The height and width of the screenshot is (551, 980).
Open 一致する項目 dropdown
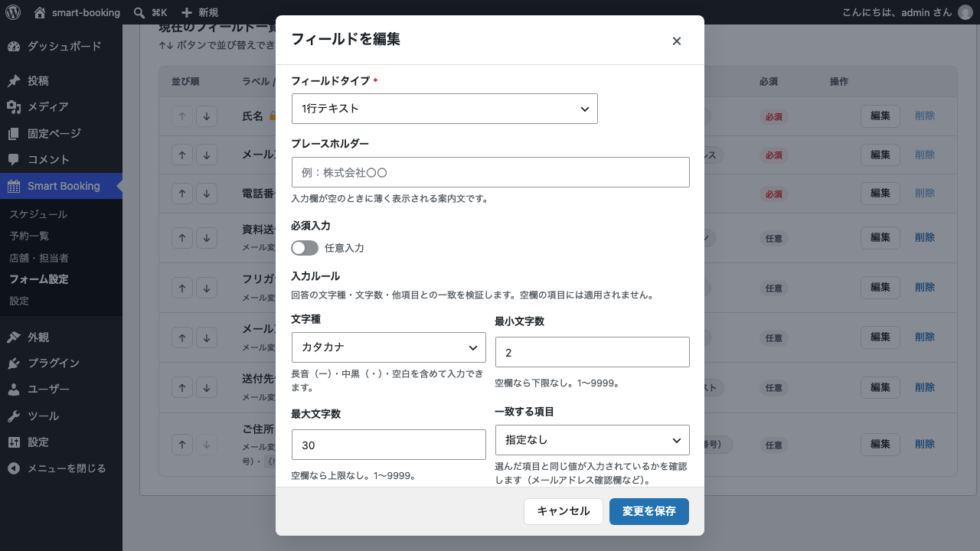tap(592, 440)
